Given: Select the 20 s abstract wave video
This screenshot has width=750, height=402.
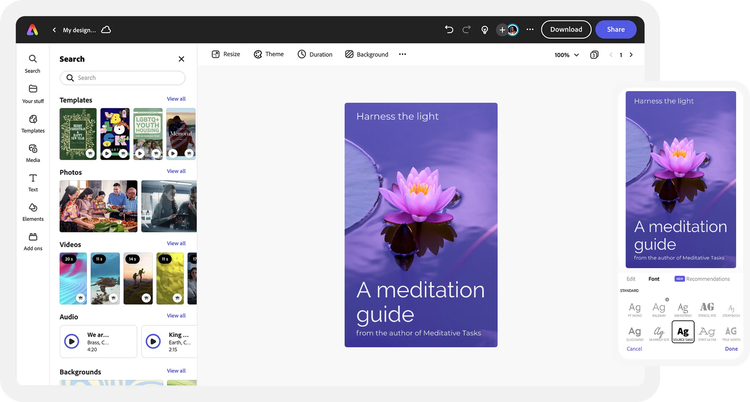Looking at the screenshot, I should pos(73,279).
